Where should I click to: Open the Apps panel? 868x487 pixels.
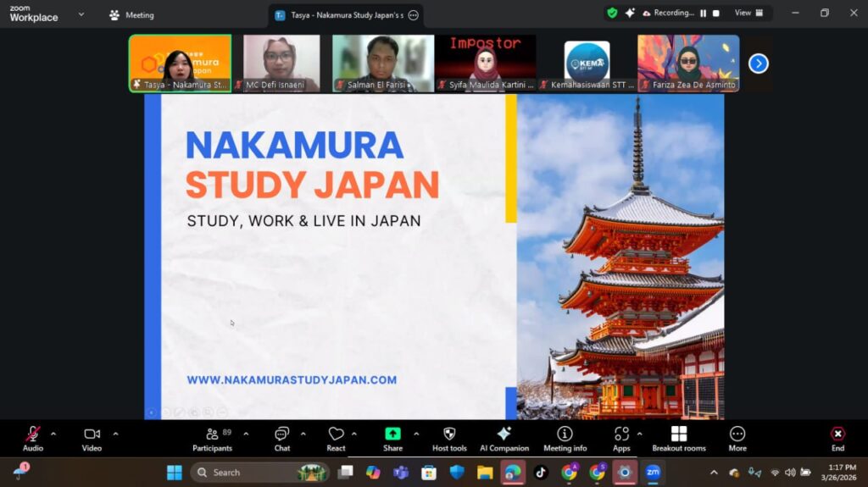pos(621,439)
